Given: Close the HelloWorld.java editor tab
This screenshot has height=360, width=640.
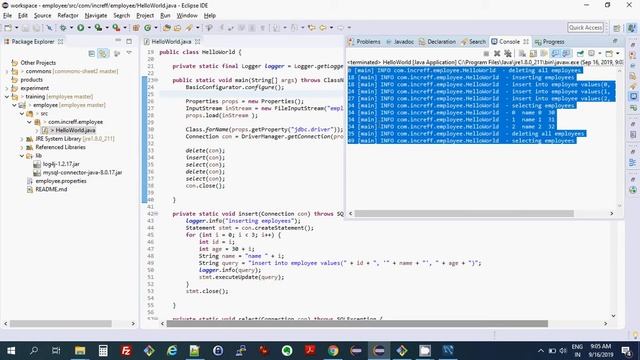Looking at the screenshot, I should point(198,42).
